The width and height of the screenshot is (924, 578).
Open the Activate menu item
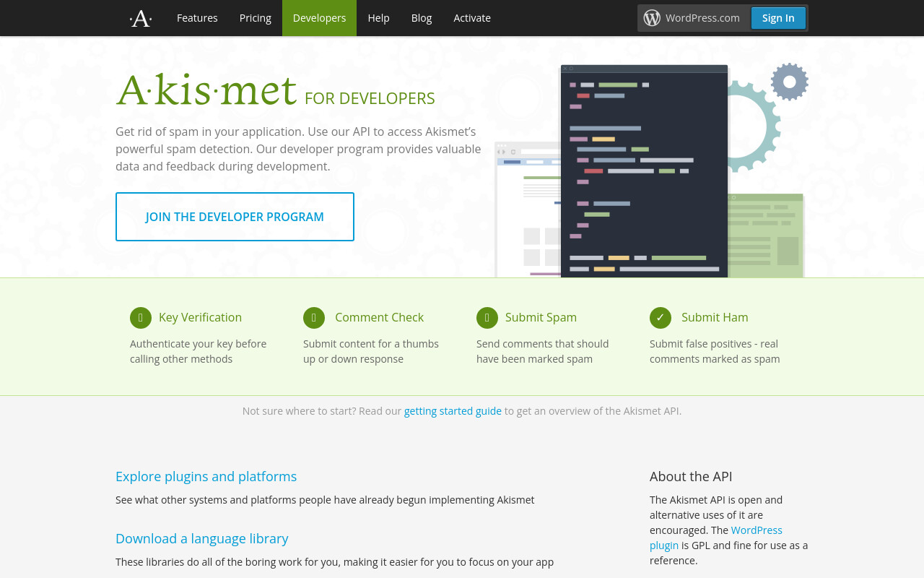pyautogui.click(x=472, y=18)
